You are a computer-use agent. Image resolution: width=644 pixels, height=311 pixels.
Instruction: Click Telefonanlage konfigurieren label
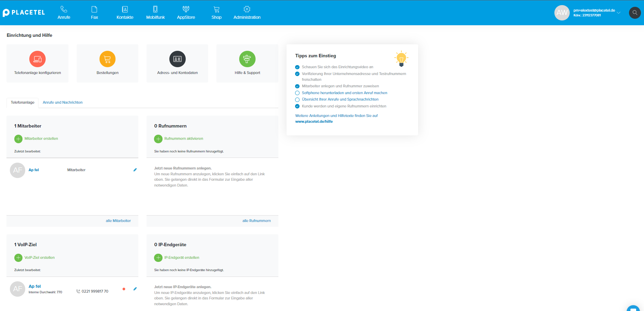pyautogui.click(x=37, y=73)
